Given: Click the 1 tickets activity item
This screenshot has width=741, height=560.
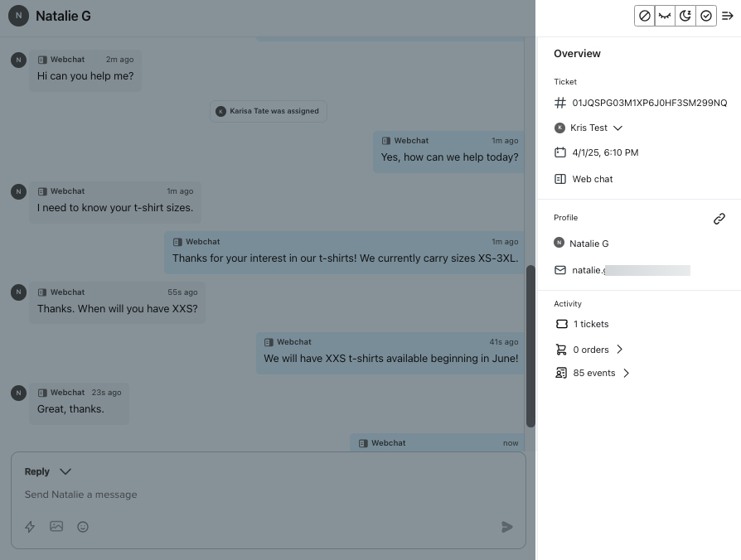Looking at the screenshot, I should (x=590, y=324).
